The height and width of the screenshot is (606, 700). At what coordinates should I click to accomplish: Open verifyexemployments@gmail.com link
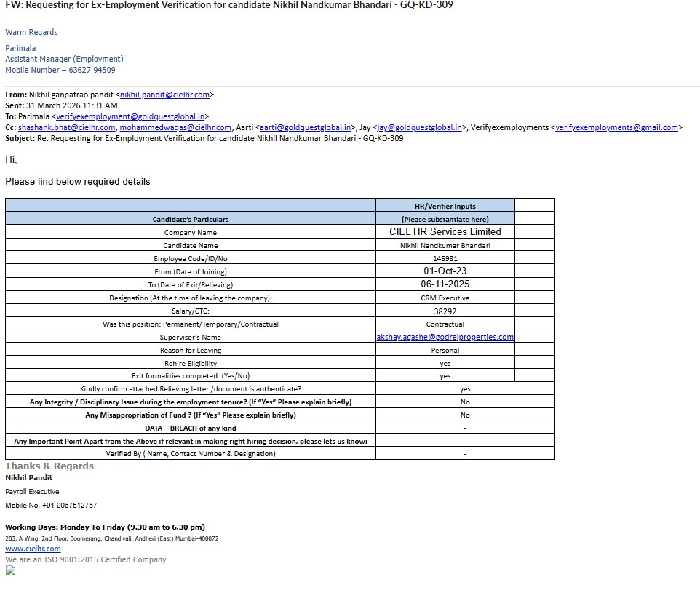(616, 127)
